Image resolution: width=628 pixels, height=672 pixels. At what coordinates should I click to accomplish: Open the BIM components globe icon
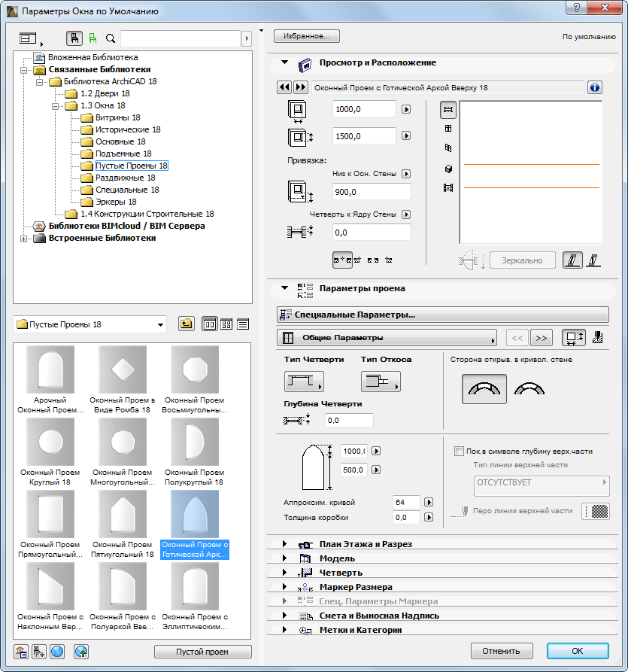(x=57, y=652)
